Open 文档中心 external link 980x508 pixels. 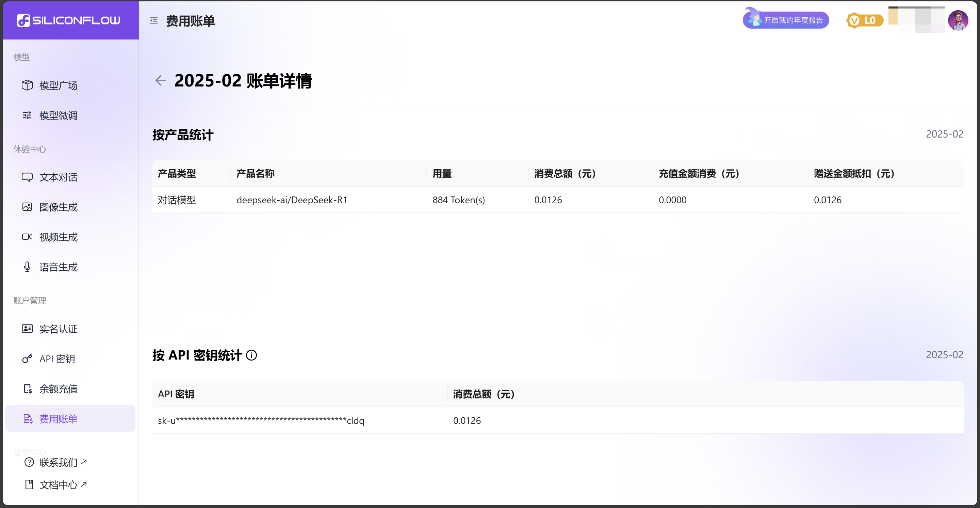click(x=58, y=485)
